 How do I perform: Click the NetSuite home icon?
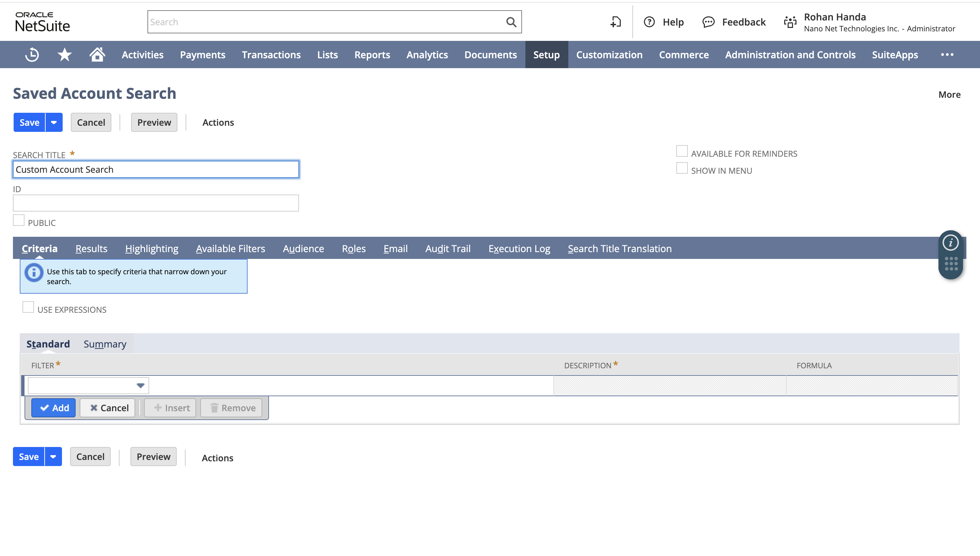pyautogui.click(x=97, y=55)
